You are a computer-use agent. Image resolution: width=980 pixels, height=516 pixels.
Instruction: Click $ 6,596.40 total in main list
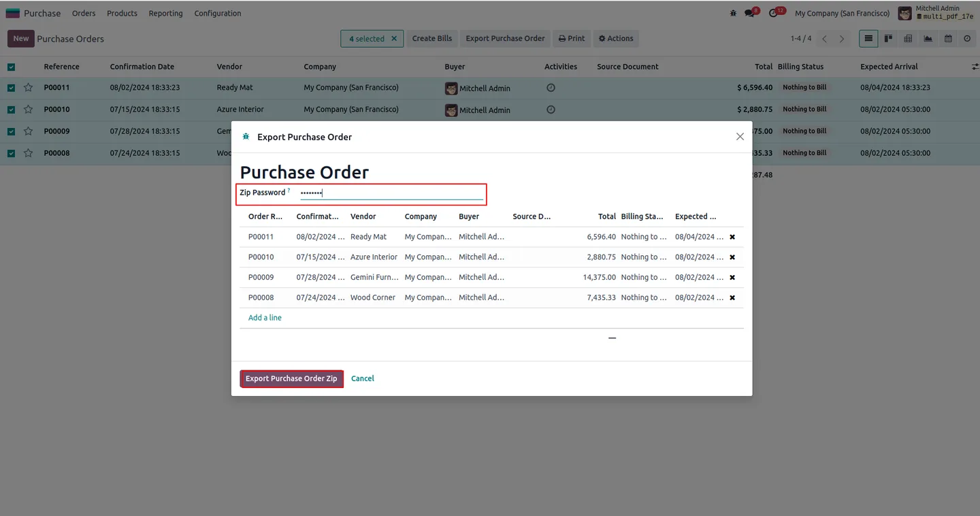[755, 88]
